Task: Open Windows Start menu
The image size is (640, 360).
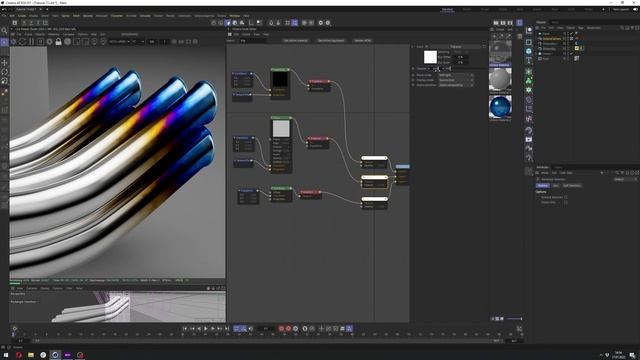Action: click(x=6, y=355)
